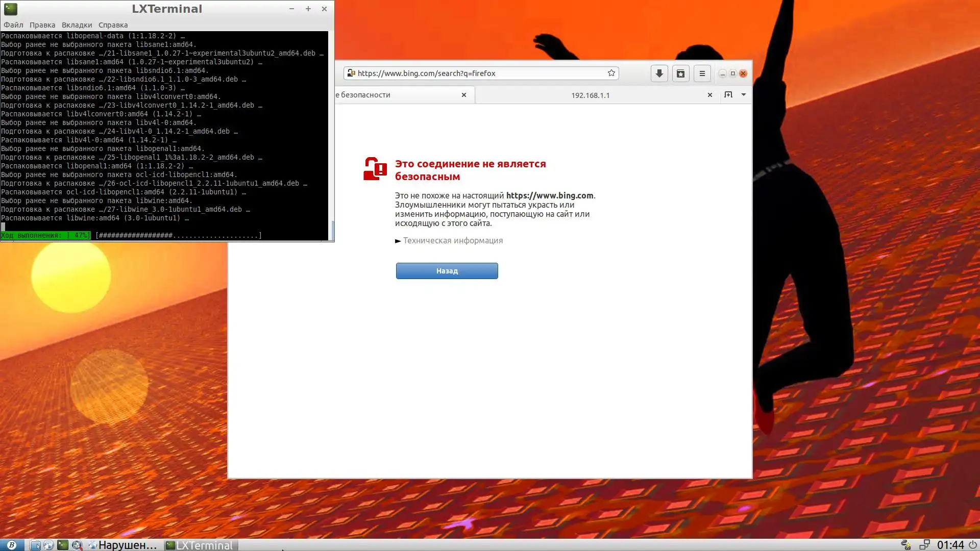Click the power icon in system tray
Viewport: 980px width, 551px height.
click(x=972, y=545)
